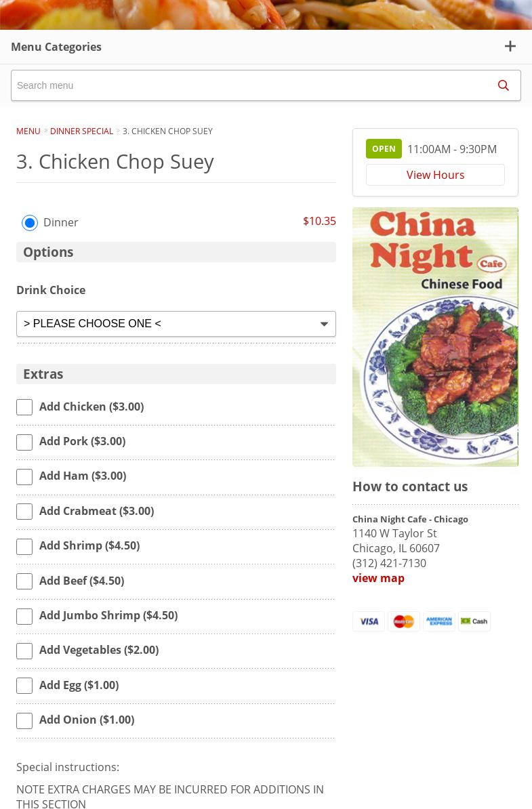Check the Add Onion extra
This screenshot has height=809, width=532.
coord(24,721)
